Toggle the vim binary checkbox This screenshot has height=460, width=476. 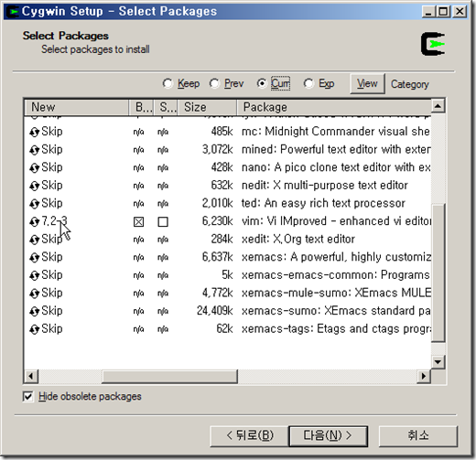click(x=138, y=221)
